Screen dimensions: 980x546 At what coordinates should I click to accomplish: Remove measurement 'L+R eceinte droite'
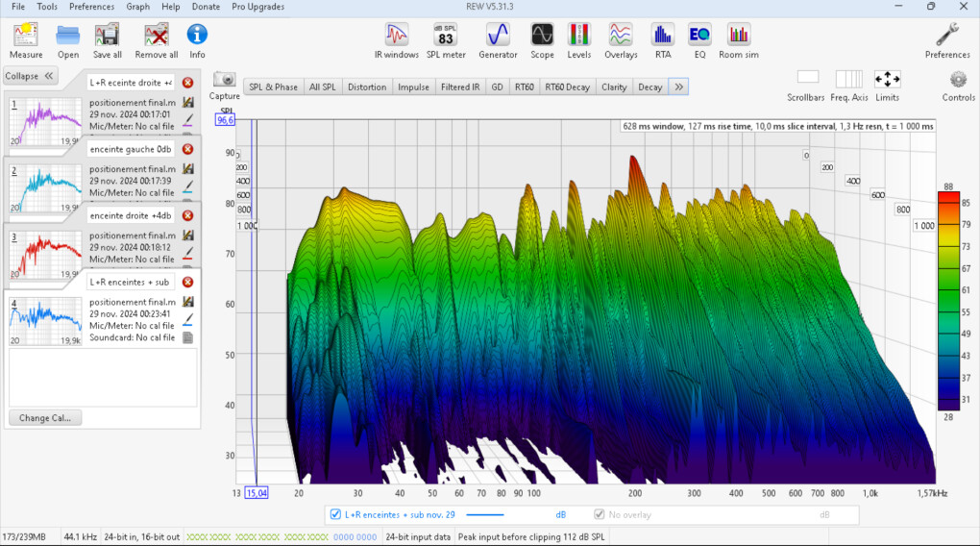coord(187,83)
